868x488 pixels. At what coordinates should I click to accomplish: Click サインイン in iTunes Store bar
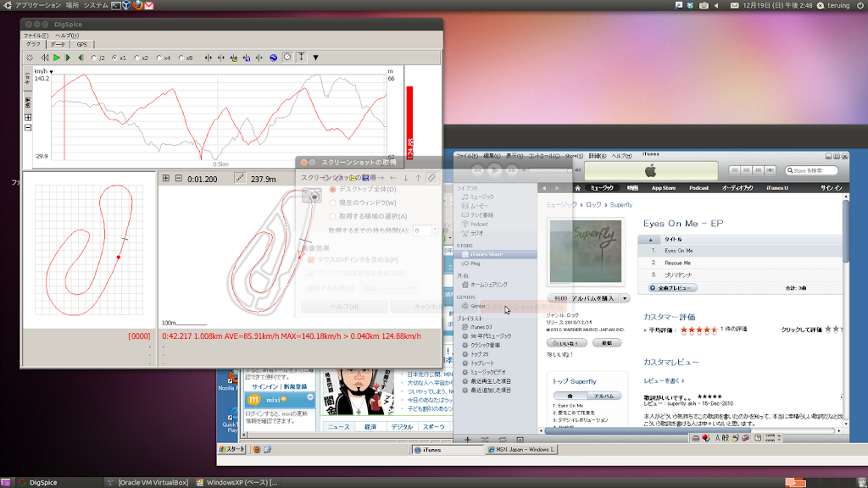(831, 188)
